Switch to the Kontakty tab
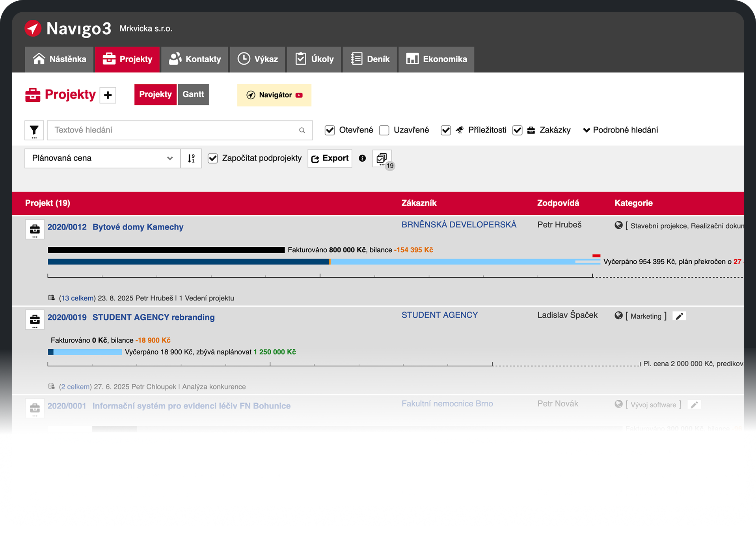 coord(195,59)
